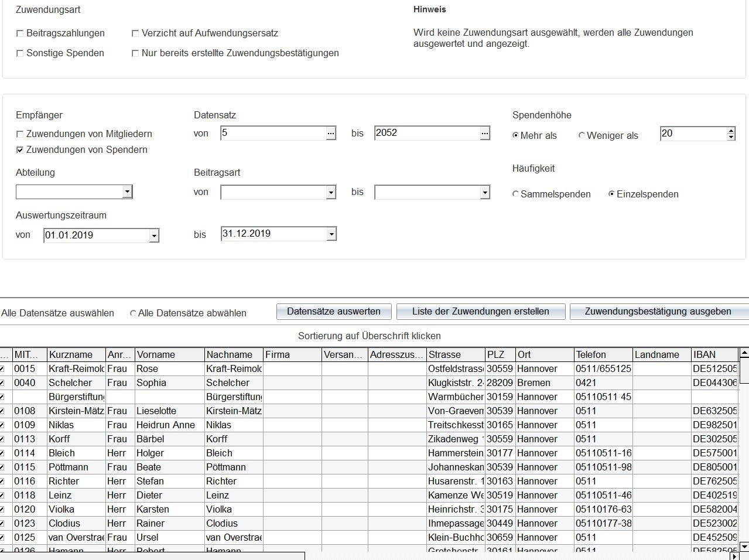
Task: Select the first name Ursel
Action: [169, 537]
